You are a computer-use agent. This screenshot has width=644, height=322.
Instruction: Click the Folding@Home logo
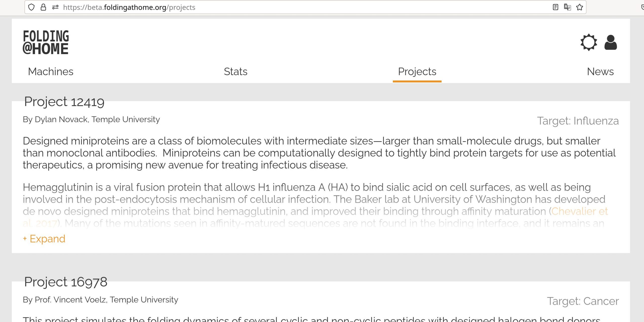pyautogui.click(x=46, y=42)
